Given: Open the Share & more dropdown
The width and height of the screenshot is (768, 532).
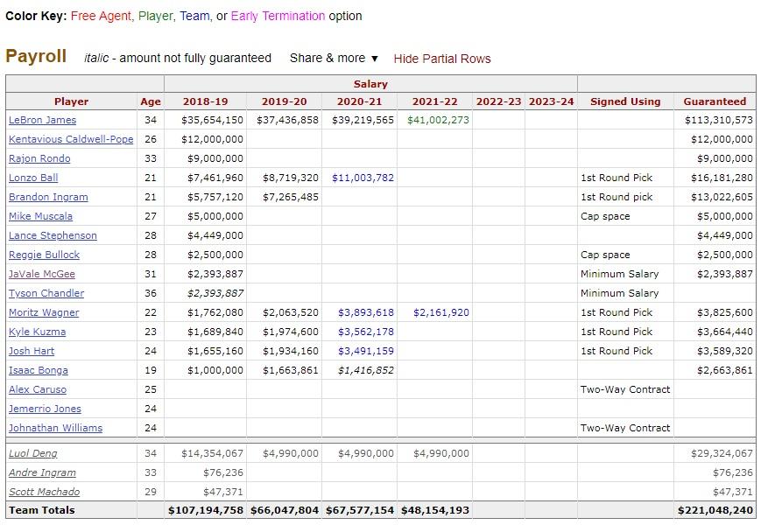Looking at the screenshot, I should 334,59.
